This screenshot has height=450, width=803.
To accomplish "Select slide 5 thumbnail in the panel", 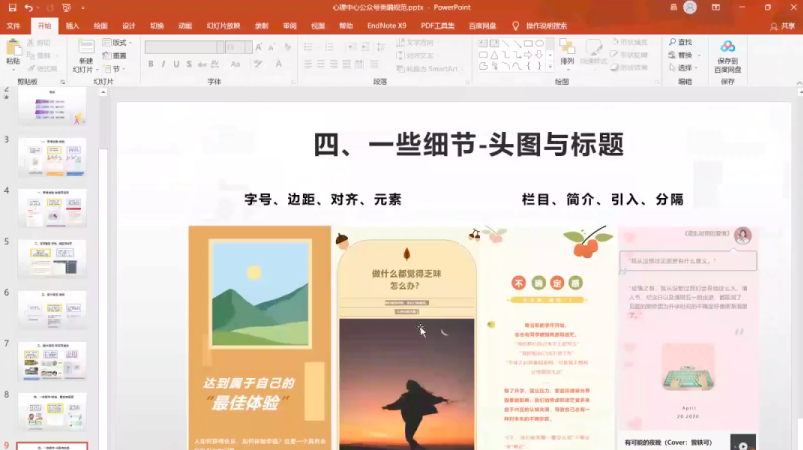I will [52, 258].
